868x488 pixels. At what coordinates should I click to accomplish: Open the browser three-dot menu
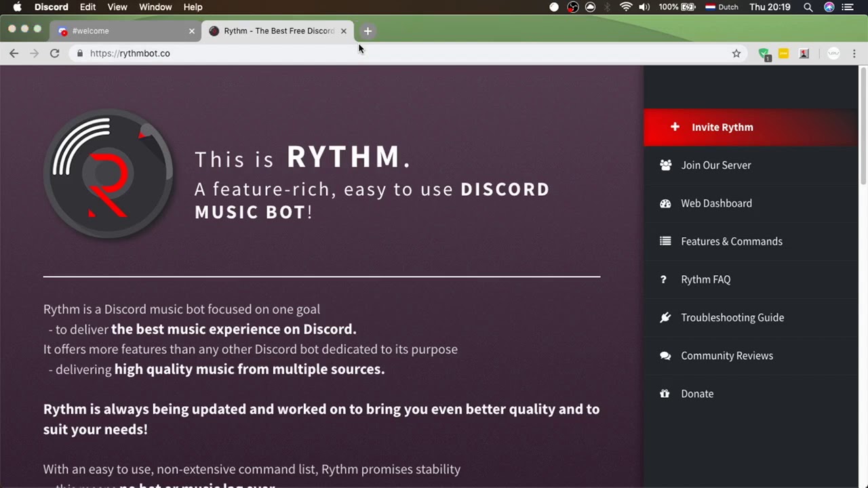(854, 54)
